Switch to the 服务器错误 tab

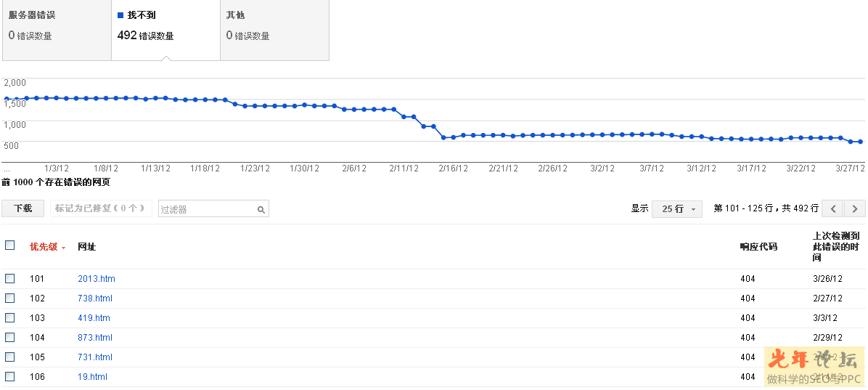pyautogui.click(x=57, y=30)
